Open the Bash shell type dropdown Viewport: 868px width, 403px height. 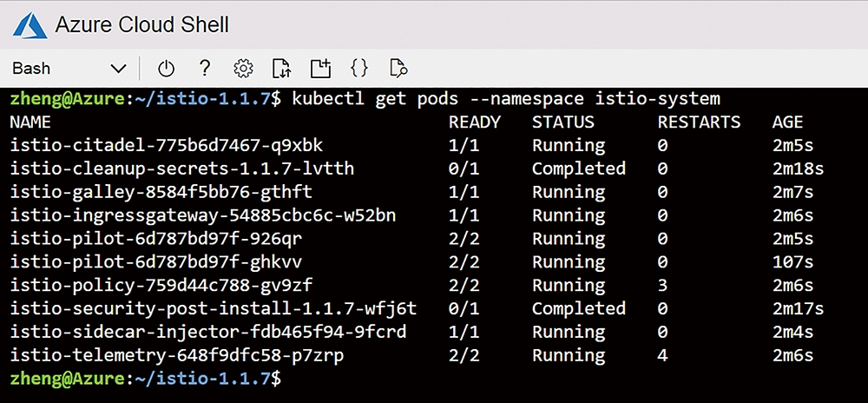[x=69, y=69]
